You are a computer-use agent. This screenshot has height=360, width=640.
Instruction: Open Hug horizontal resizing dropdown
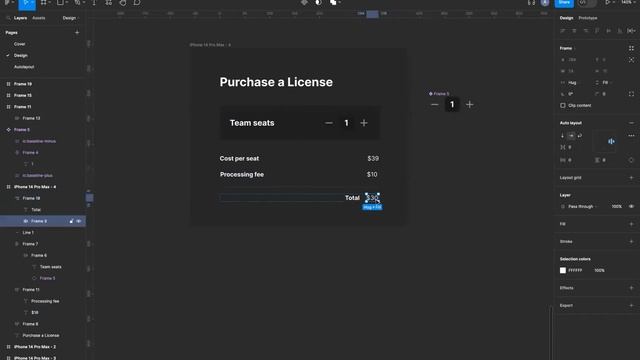pos(573,82)
